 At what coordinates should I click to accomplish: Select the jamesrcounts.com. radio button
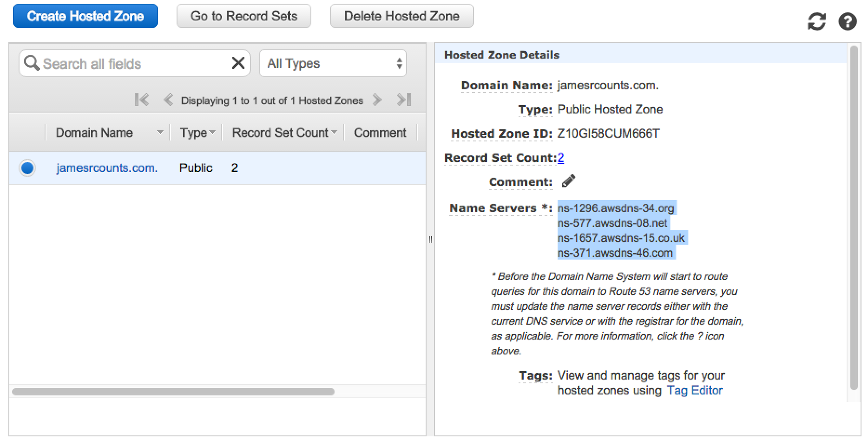click(x=27, y=168)
